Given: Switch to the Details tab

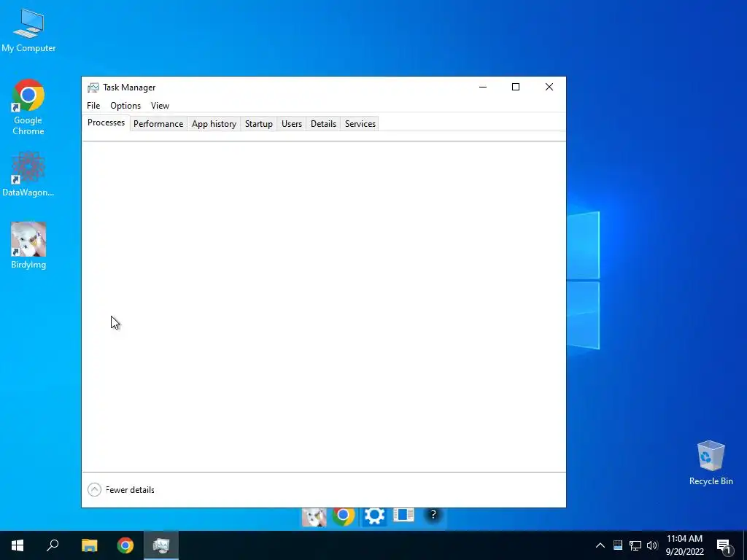Looking at the screenshot, I should pyautogui.click(x=323, y=124).
